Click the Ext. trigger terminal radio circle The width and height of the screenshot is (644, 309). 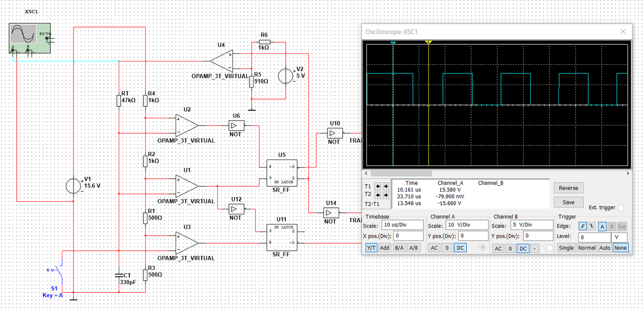[x=620, y=208]
